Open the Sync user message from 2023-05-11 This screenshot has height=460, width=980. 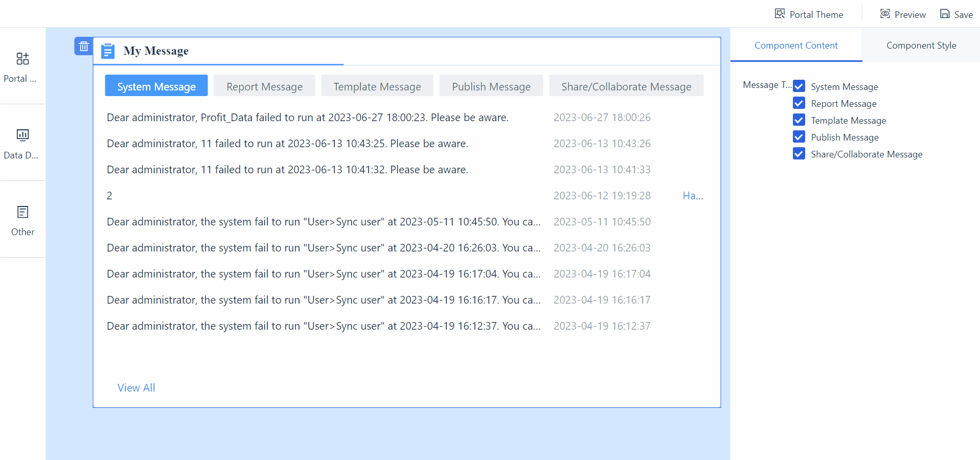[x=324, y=222]
